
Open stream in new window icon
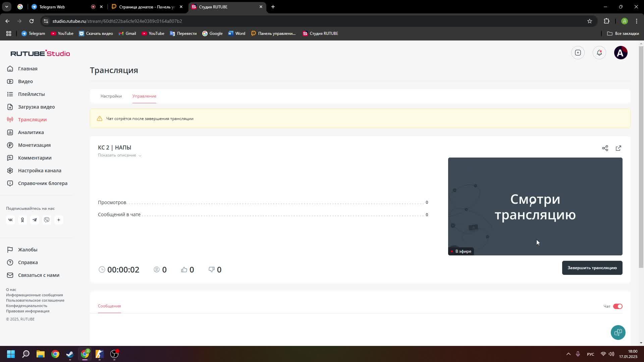point(619,148)
